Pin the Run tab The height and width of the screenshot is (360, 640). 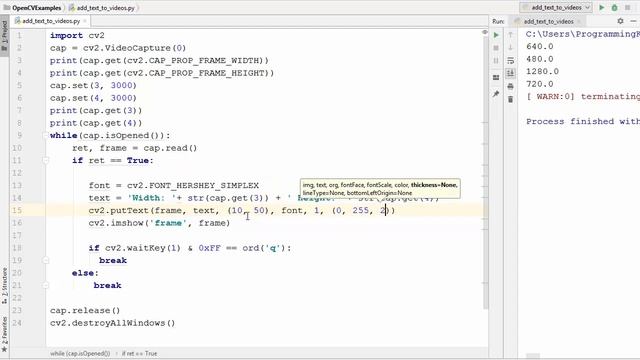tap(496, 94)
